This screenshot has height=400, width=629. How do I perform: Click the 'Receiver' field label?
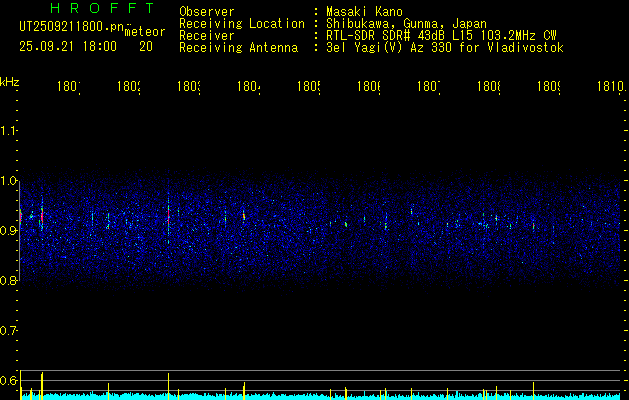coord(207,36)
